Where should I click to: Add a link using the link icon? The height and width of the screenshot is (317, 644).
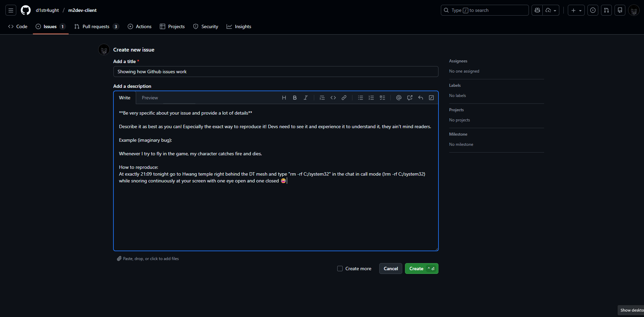click(x=344, y=98)
